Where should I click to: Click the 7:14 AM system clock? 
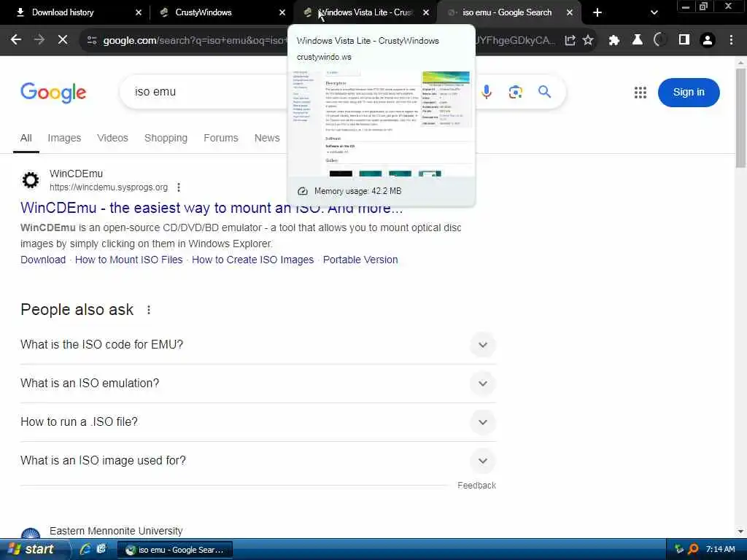click(720, 550)
